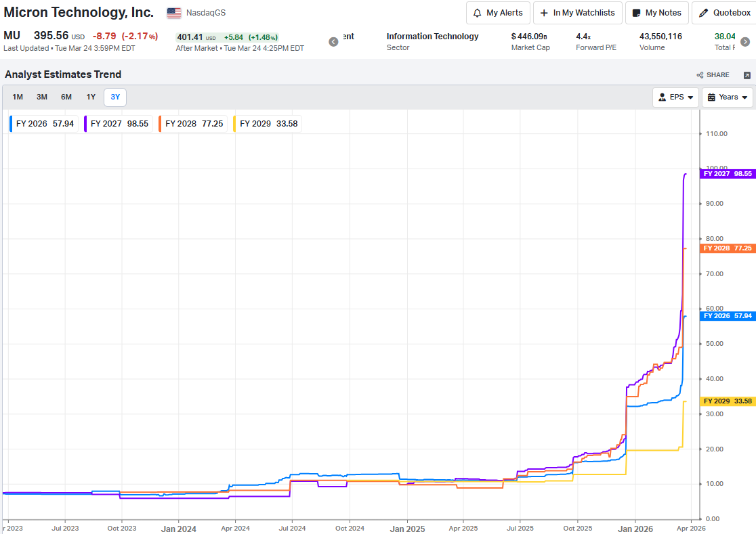Click the MU ticker symbol
This screenshot has width=756, height=534.
tap(12, 36)
